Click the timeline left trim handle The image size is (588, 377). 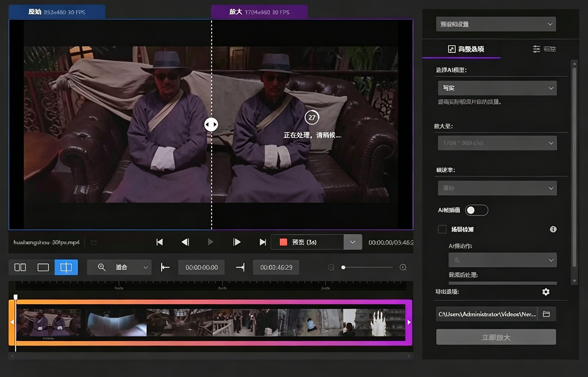[12, 322]
